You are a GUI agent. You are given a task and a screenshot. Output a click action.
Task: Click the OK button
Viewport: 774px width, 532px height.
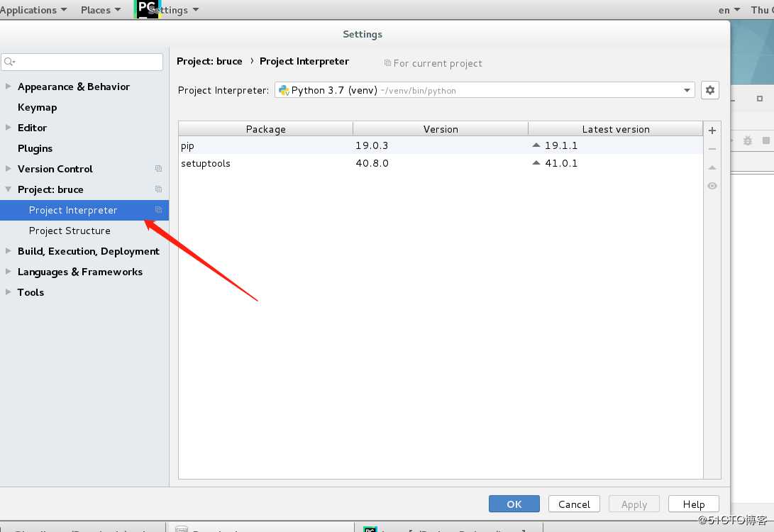pyautogui.click(x=514, y=504)
